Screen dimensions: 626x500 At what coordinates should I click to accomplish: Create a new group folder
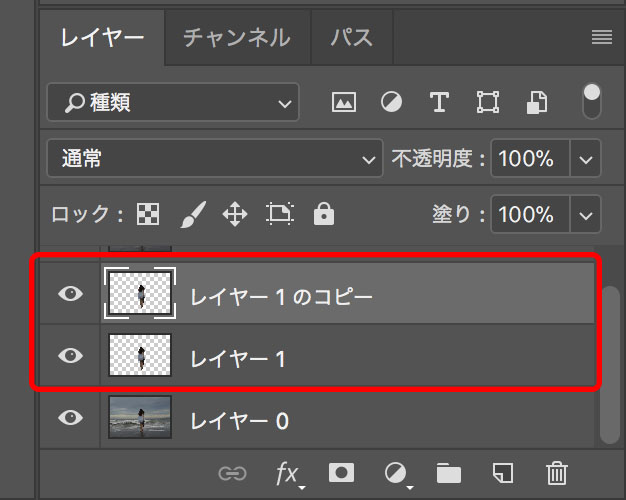pyautogui.click(x=449, y=474)
